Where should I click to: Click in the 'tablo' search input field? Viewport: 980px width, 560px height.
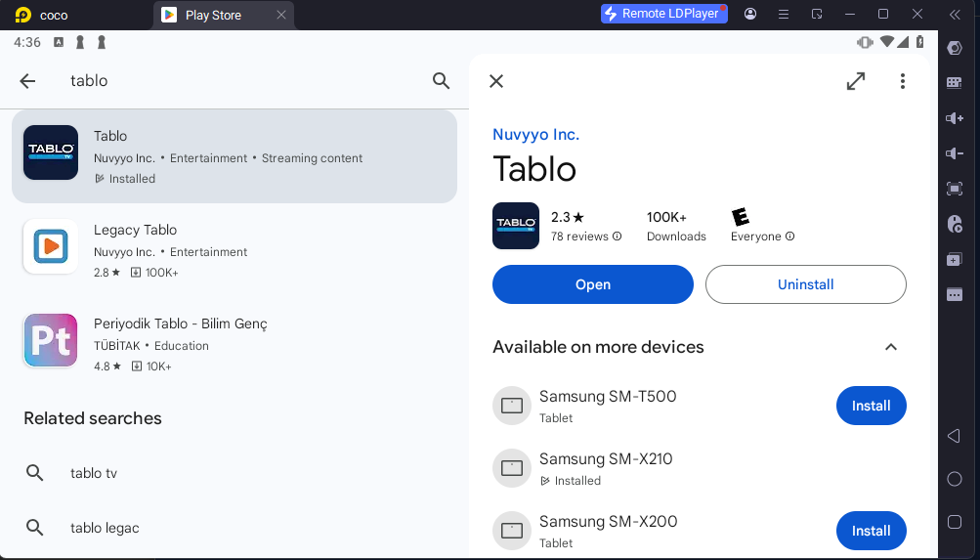(244, 81)
